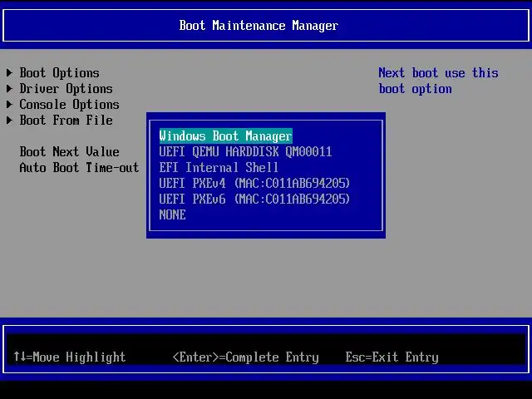Select the Auto Boot Time-out setting
Image resolution: width=532 pixels, height=399 pixels.
[79, 168]
